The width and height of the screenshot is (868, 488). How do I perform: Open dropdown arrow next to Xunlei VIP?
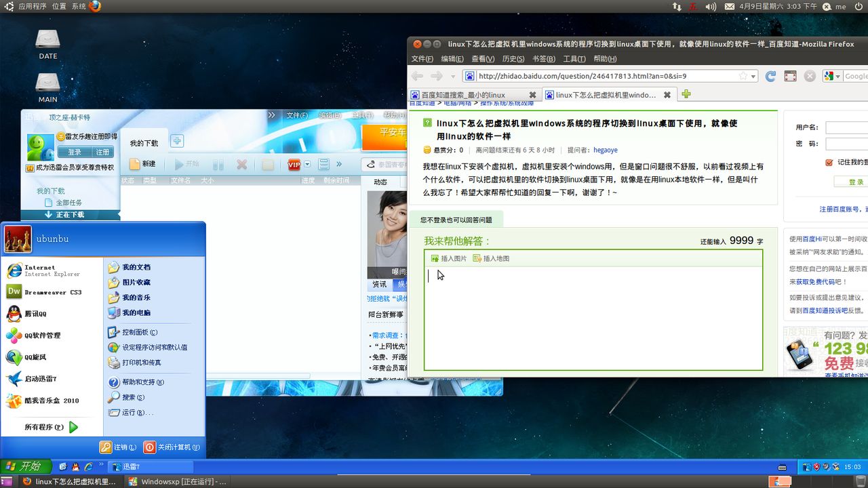tap(307, 164)
